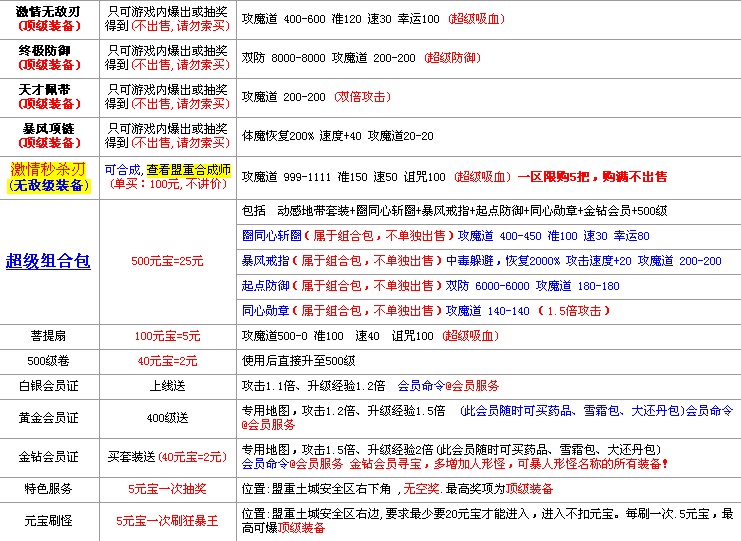Viewport: 741px width, 541px height.
Task: Click the 500元宝=25元 price text
Action: point(167,261)
